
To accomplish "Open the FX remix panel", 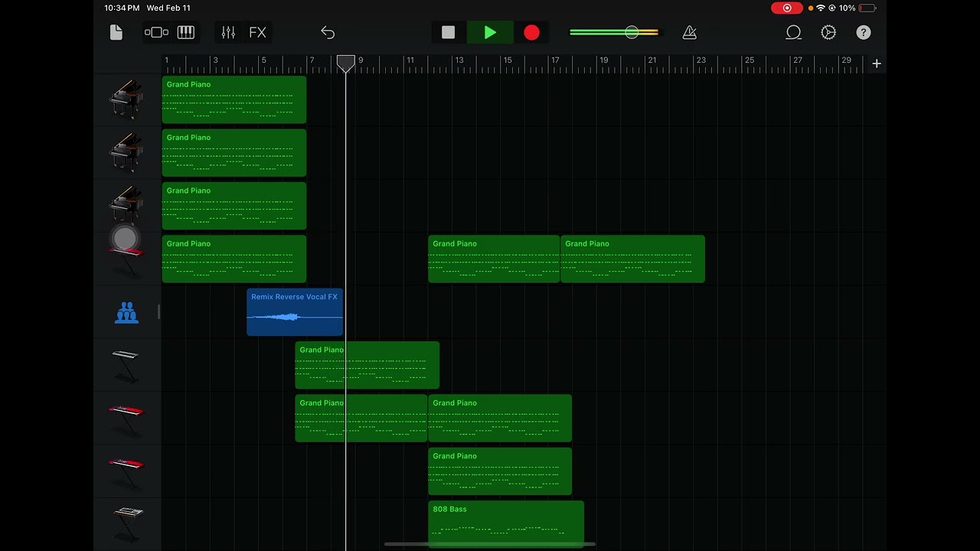I will (x=258, y=32).
